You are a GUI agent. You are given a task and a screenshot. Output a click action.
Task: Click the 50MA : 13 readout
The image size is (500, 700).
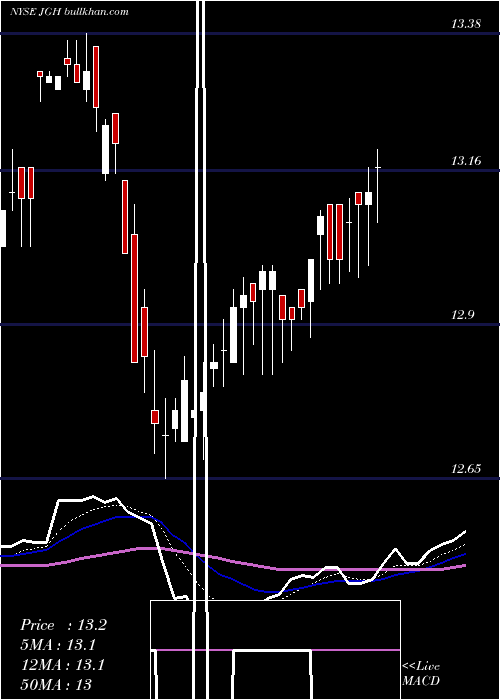click(56, 684)
